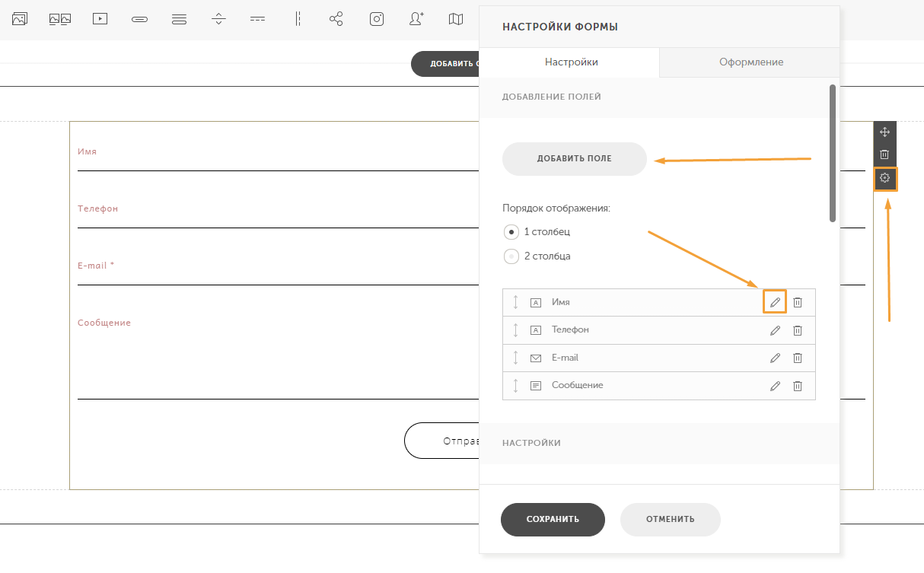
Task: Insert a vertical spacer block
Action: [219, 19]
